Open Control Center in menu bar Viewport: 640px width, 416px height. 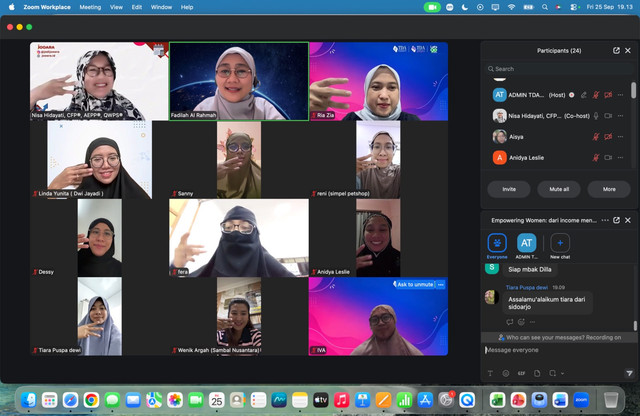point(574,7)
